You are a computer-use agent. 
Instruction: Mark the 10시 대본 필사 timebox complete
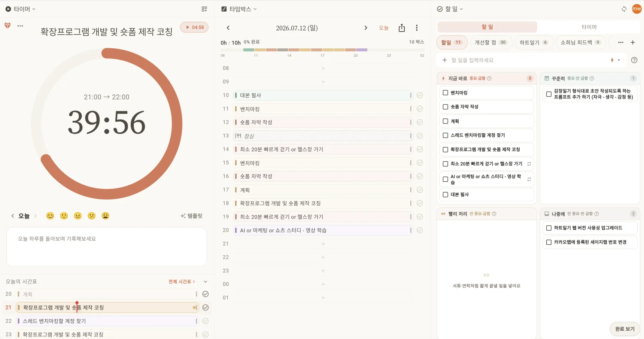point(420,95)
